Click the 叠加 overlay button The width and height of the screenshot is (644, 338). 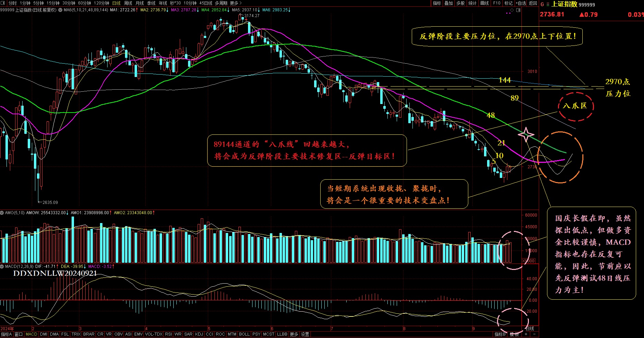[449, 3]
